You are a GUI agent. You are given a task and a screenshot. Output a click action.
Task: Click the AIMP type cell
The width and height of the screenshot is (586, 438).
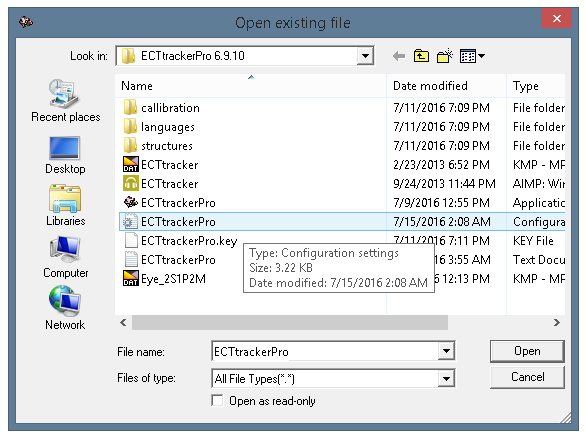pyautogui.click(x=539, y=183)
